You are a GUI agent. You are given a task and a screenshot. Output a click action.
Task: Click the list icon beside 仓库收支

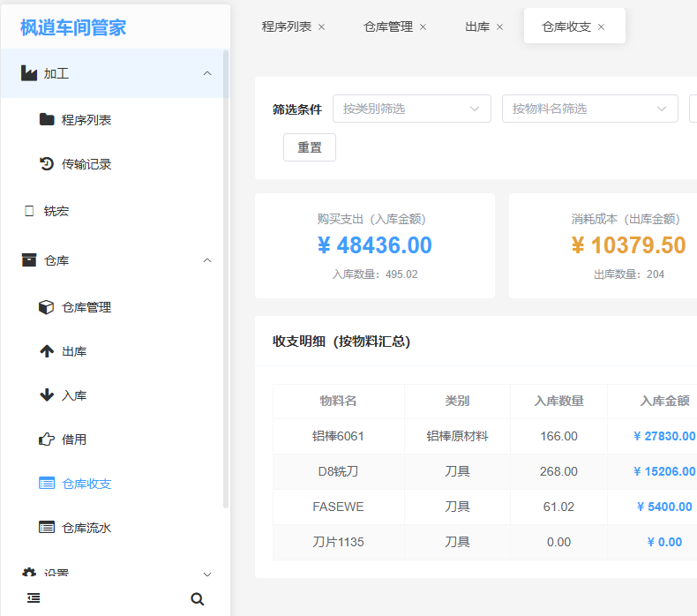(x=47, y=484)
